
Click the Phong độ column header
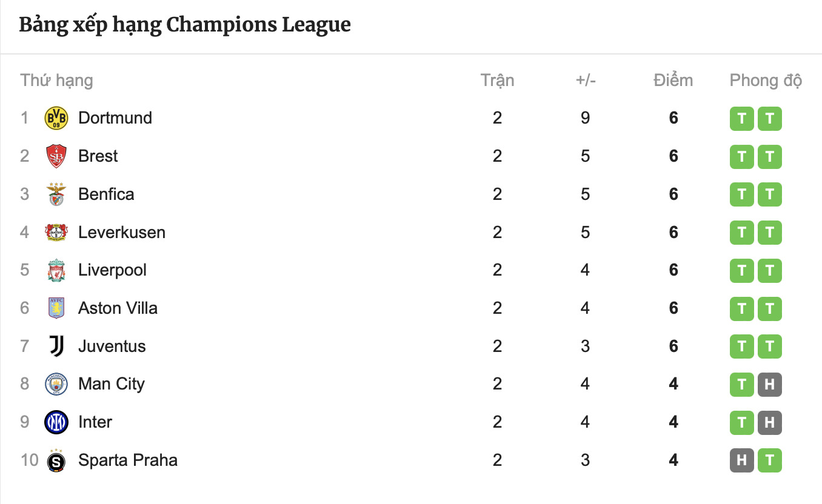[766, 81]
